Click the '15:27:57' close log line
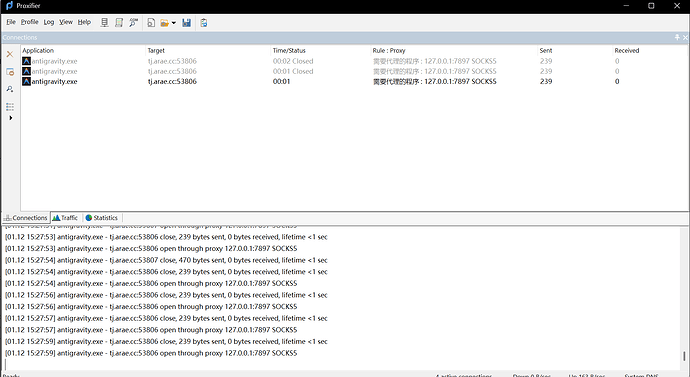The image size is (690, 377). pos(166,318)
